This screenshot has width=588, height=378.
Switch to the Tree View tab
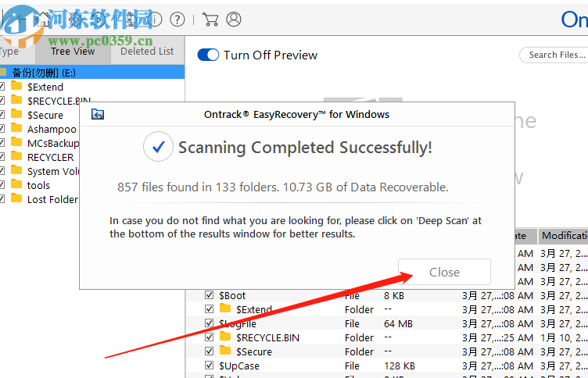(x=73, y=52)
